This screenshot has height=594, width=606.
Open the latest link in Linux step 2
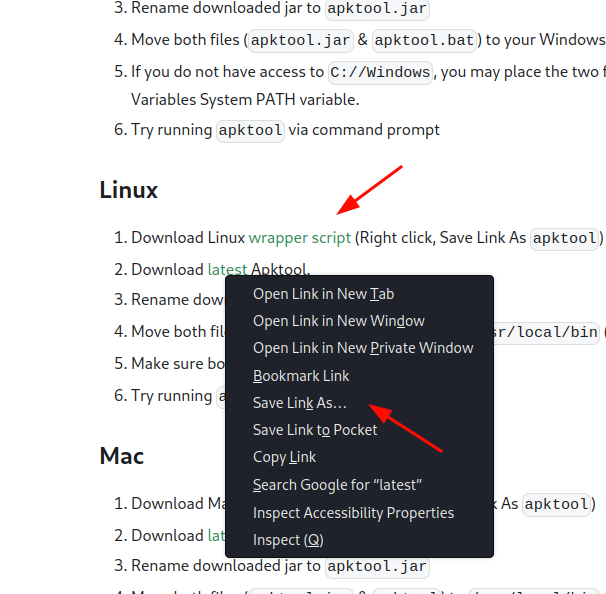[x=227, y=269]
